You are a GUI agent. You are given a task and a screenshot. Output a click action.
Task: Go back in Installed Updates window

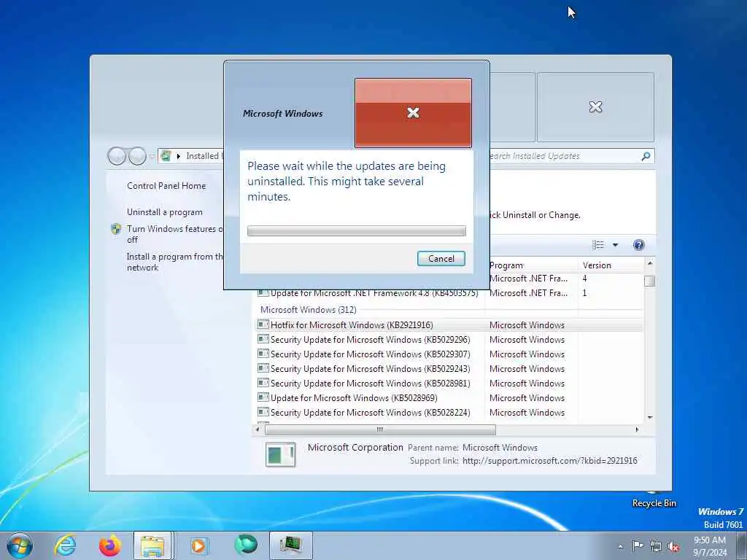117,156
